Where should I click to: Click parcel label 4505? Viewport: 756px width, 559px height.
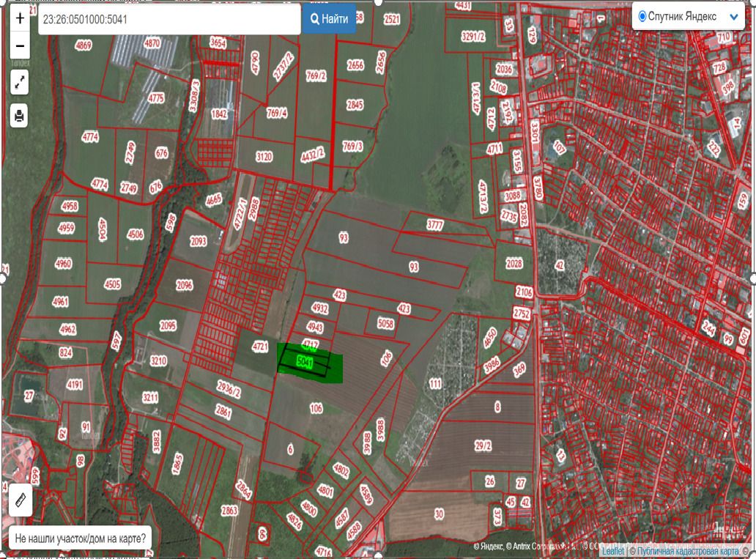112,284
